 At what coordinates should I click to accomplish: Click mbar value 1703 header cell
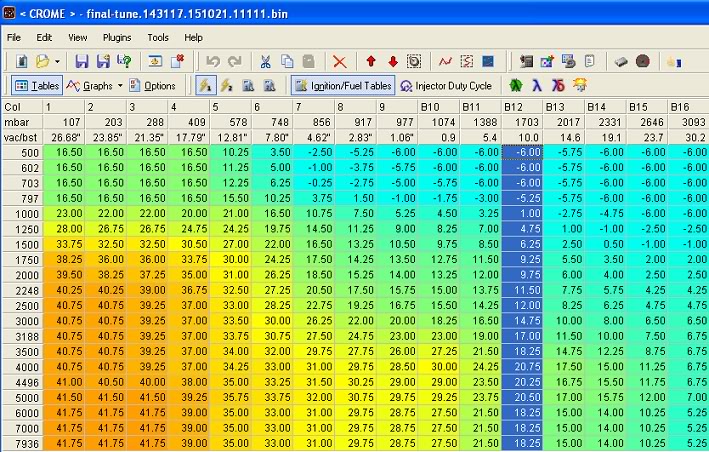click(x=522, y=122)
